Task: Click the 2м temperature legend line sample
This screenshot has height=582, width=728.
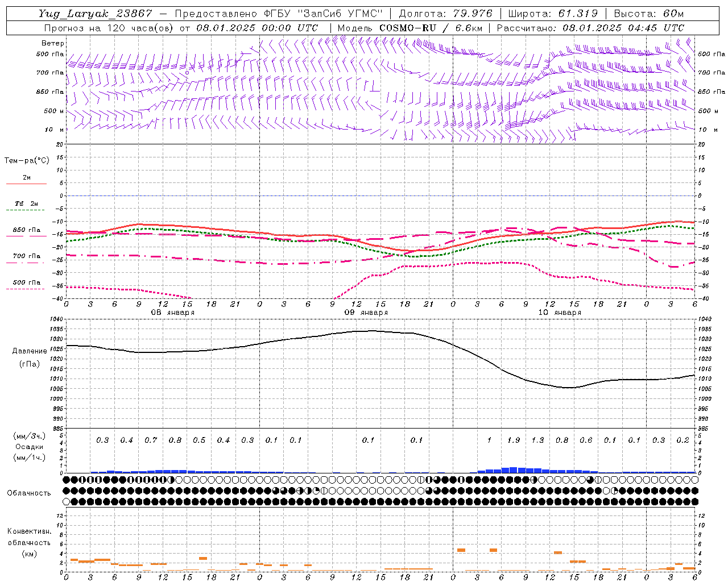Action: click(x=26, y=184)
